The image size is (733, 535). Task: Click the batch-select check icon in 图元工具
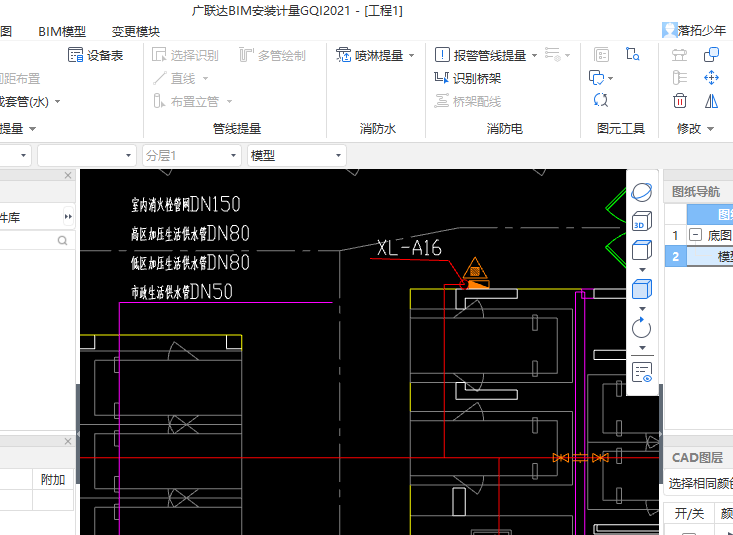pos(596,78)
